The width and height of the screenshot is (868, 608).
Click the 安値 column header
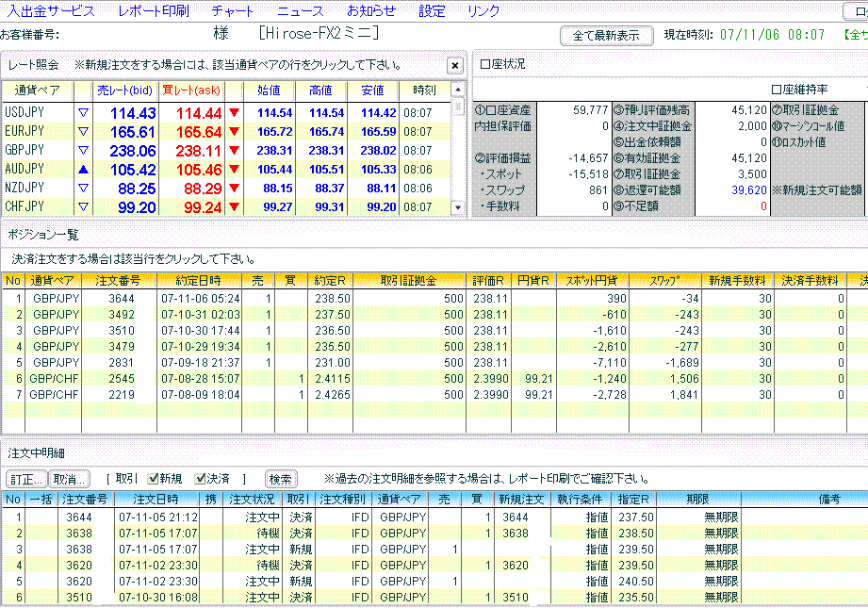372,90
